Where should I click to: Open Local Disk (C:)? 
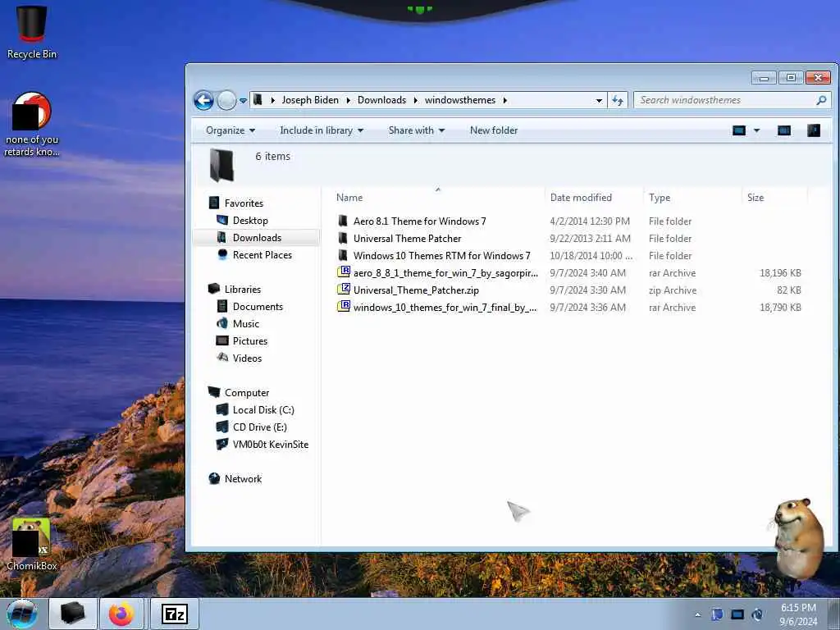point(263,410)
